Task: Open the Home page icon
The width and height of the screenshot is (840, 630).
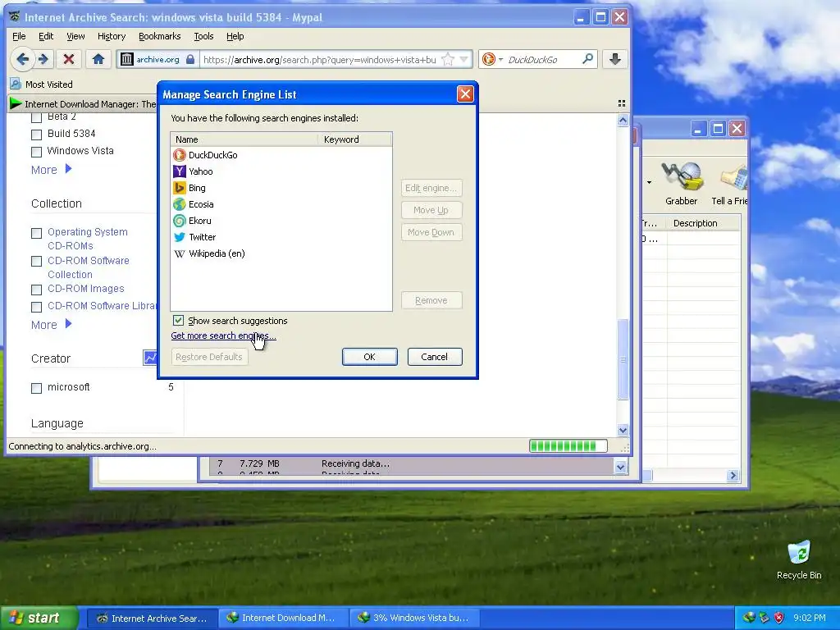Action: pyautogui.click(x=98, y=59)
